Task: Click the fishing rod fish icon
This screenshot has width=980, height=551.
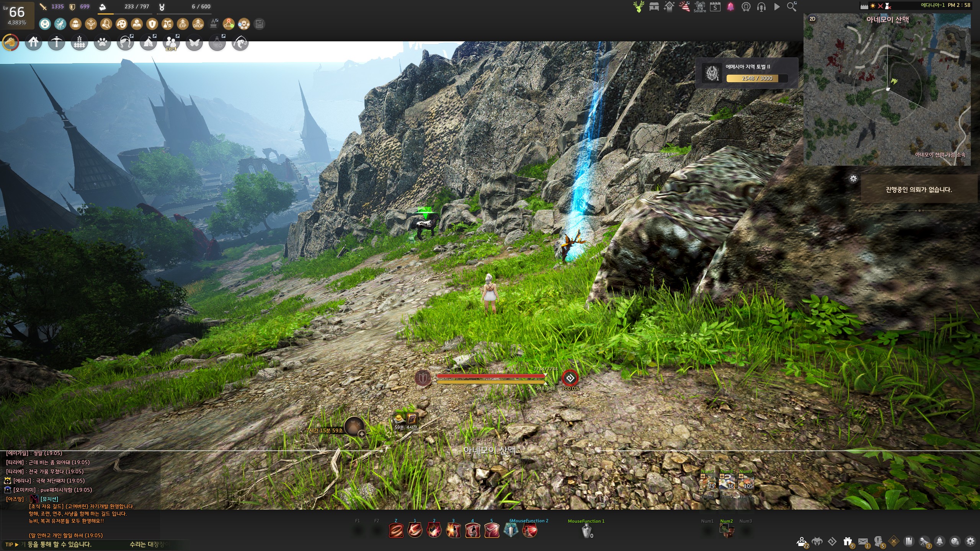Action: pyautogui.click(x=240, y=42)
